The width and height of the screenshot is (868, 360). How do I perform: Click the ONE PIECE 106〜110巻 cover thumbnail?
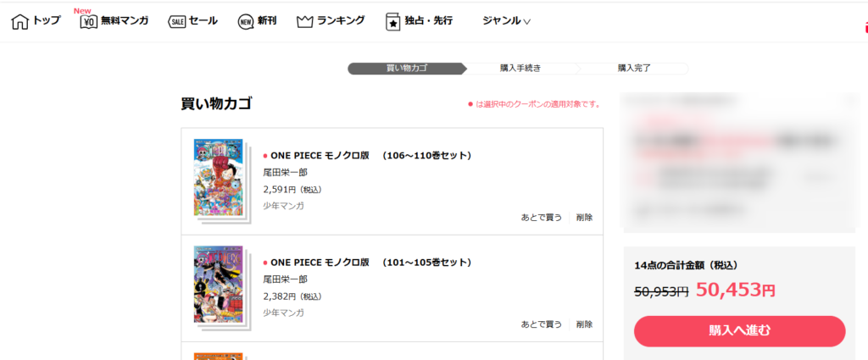pos(219,177)
